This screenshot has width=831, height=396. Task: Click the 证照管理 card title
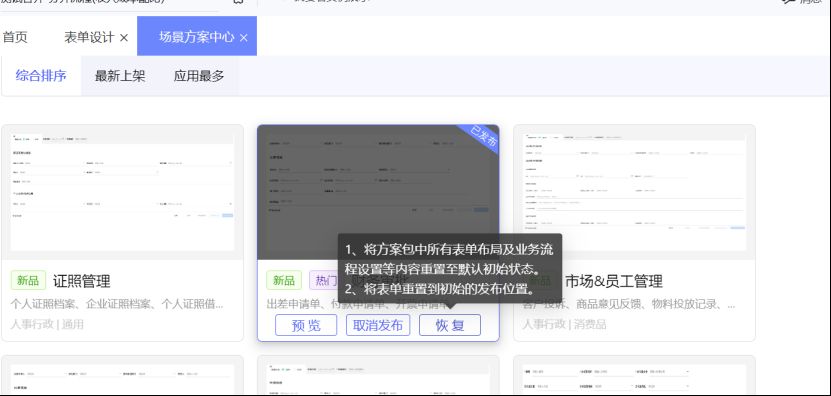[82, 281]
